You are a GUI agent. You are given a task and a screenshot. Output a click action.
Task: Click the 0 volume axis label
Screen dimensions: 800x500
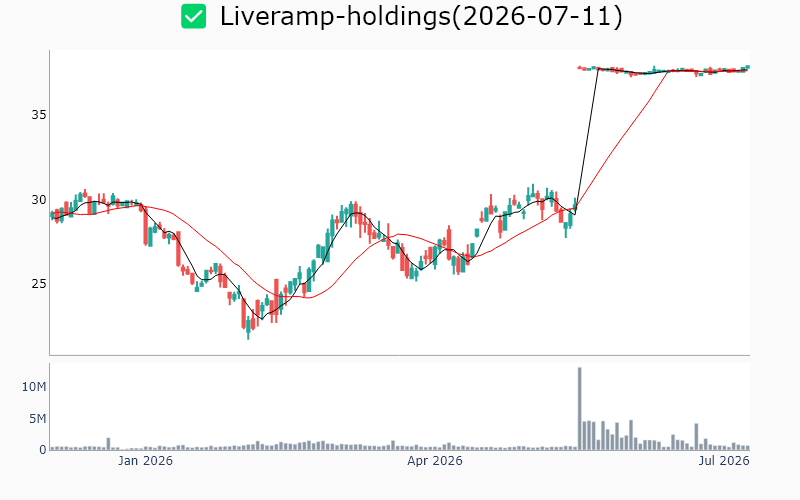(43, 449)
